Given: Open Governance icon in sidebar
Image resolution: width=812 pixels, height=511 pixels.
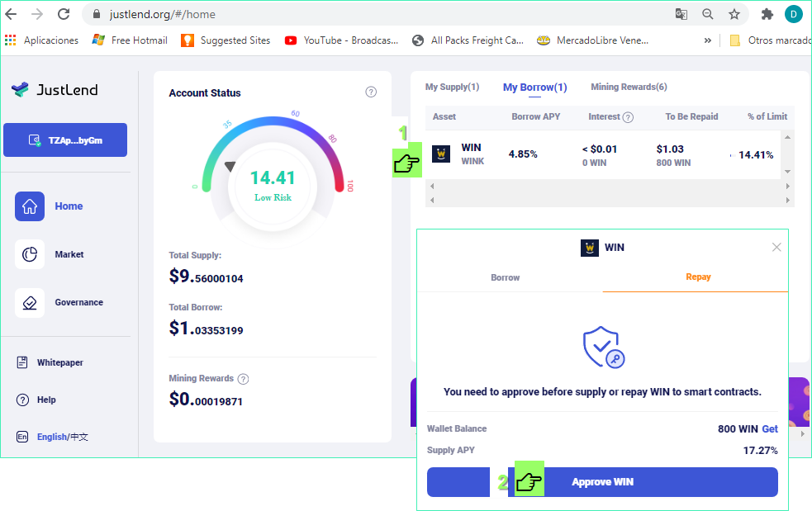Looking at the screenshot, I should (30, 302).
